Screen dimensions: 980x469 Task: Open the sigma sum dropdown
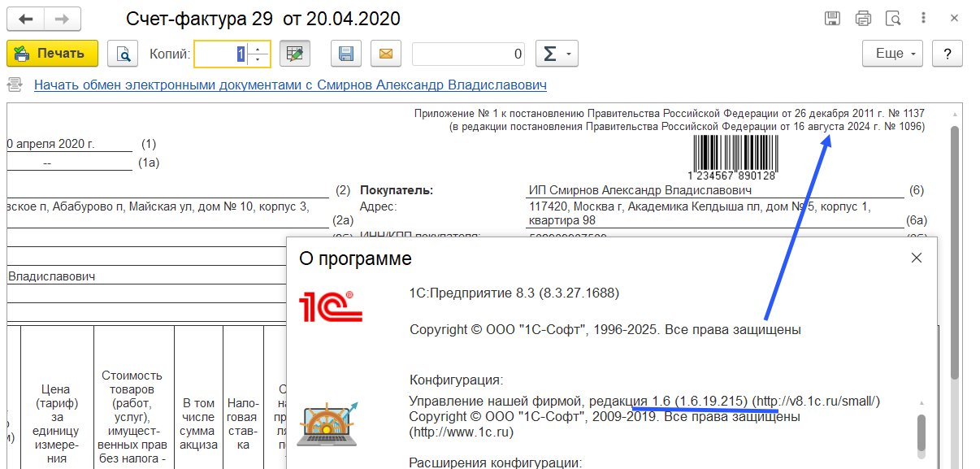557,54
